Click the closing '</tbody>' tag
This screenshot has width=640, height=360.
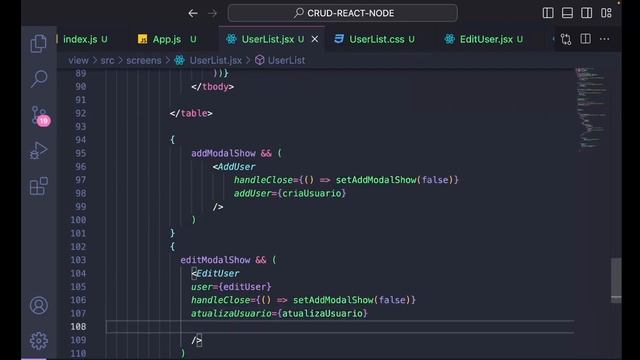pos(212,87)
